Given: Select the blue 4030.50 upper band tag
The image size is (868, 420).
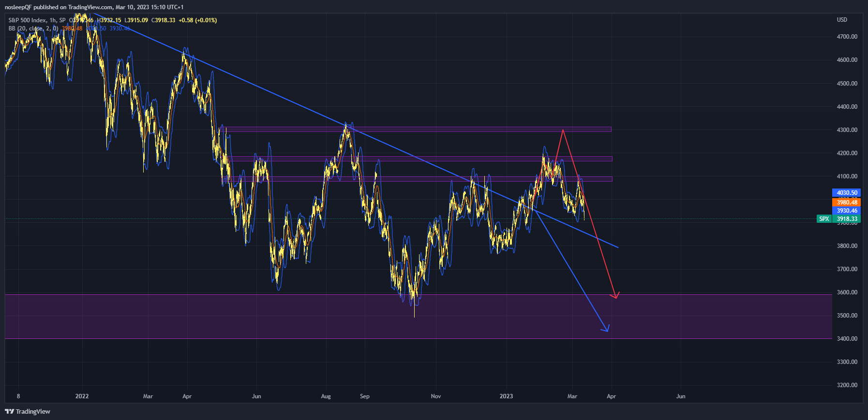Looking at the screenshot, I should tap(847, 192).
